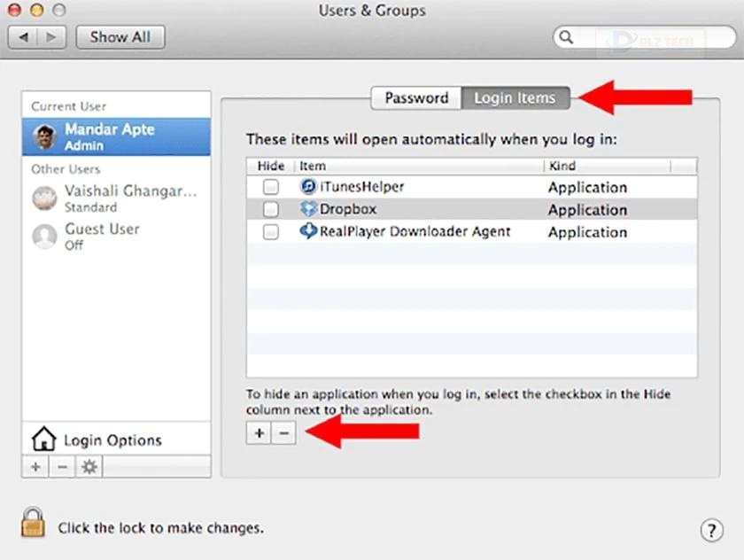Click Vaishali Ghangar's avatar picture
The height and width of the screenshot is (560, 744).
point(44,198)
